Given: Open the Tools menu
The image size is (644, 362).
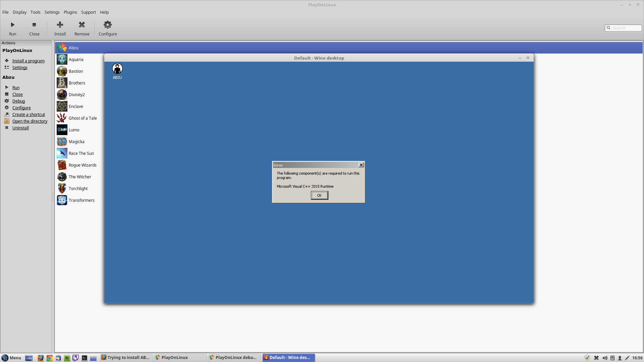Looking at the screenshot, I should tap(35, 12).
